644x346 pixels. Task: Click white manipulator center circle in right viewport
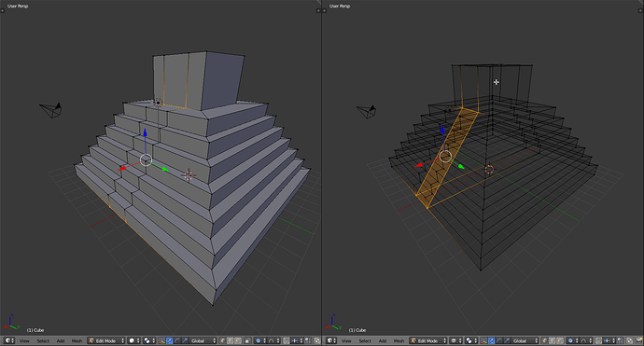tap(445, 157)
